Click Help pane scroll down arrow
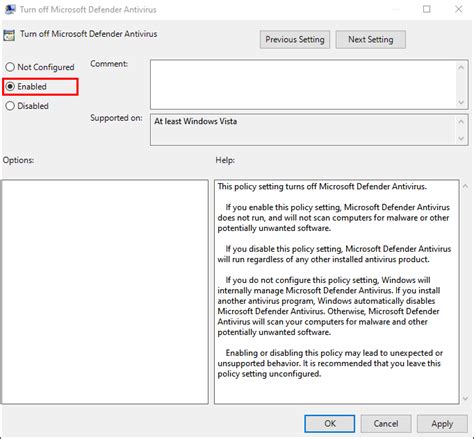Viewport: 474px width, 439px height. coord(466,398)
